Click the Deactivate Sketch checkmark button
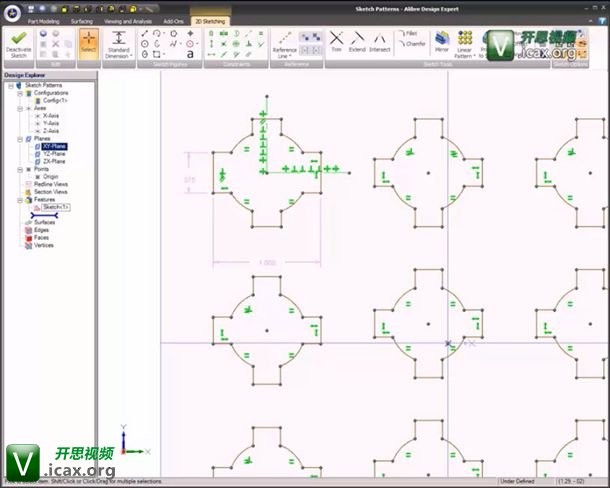Screen dimensions: 610x488 point(18,44)
